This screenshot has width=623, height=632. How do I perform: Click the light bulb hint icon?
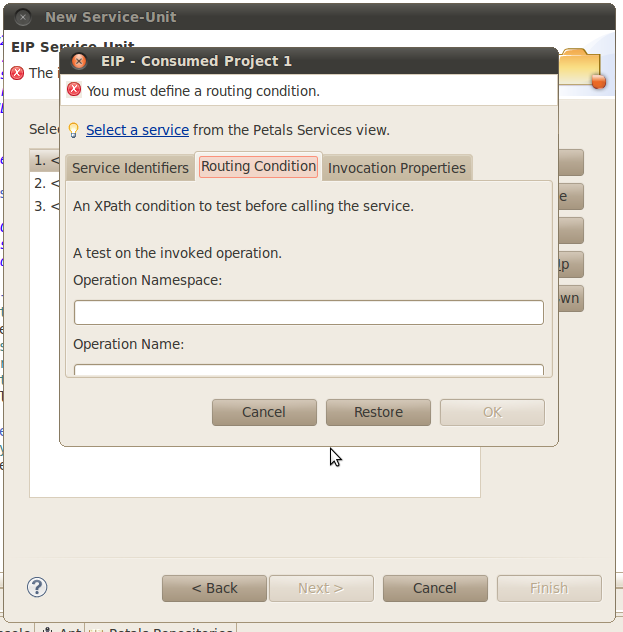click(x=73, y=130)
